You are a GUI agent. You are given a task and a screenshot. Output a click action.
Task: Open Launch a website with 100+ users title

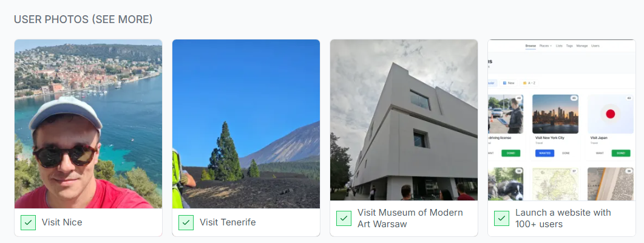563,218
